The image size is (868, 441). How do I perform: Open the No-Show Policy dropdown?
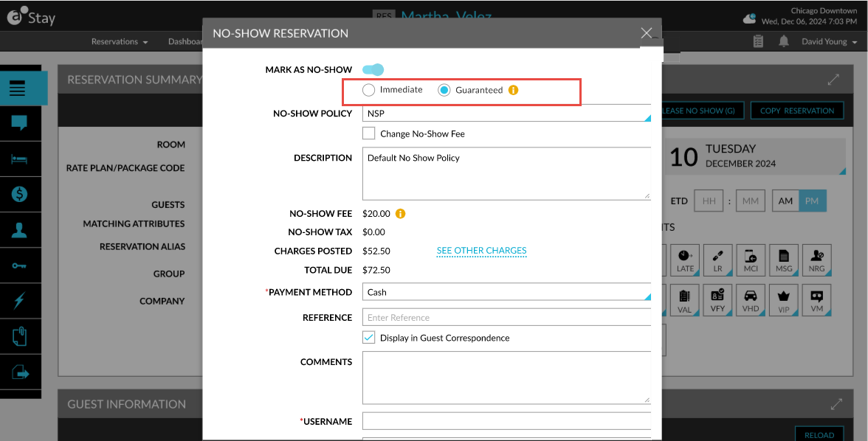pos(506,113)
